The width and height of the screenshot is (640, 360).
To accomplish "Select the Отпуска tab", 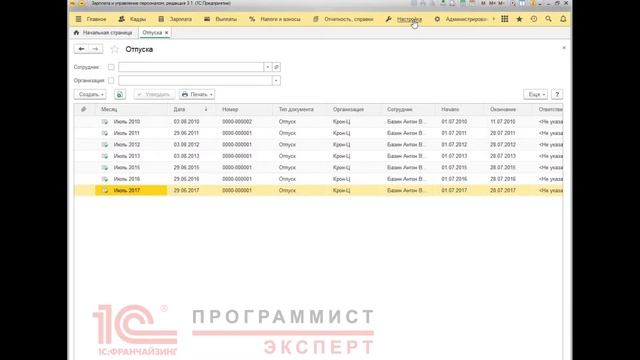I will click(152, 33).
